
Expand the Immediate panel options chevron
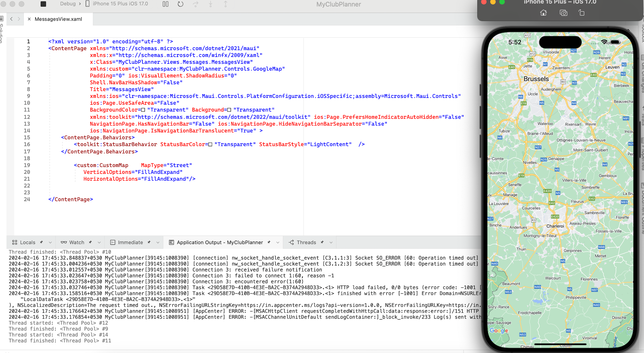pos(158,242)
